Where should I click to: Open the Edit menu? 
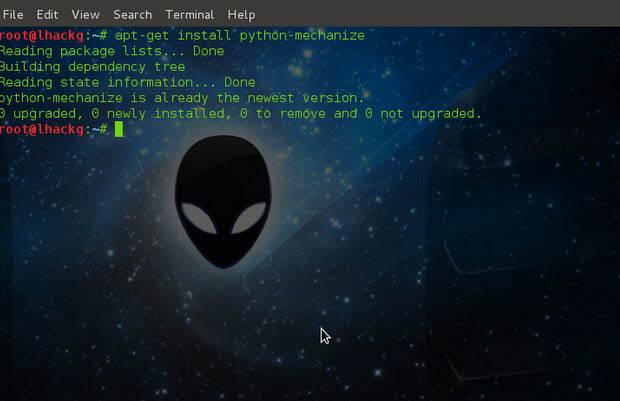click(47, 15)
